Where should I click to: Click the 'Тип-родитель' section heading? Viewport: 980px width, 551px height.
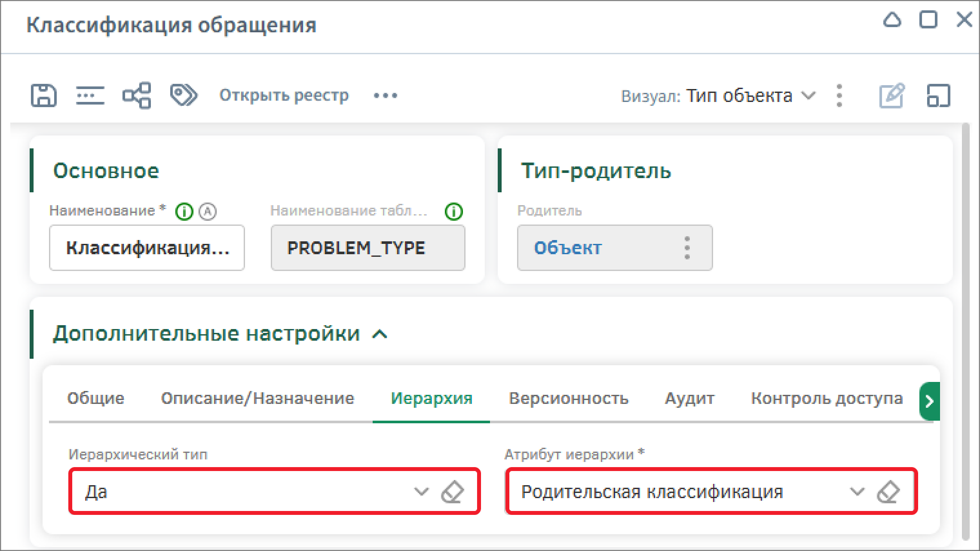[x=596, y=171]
